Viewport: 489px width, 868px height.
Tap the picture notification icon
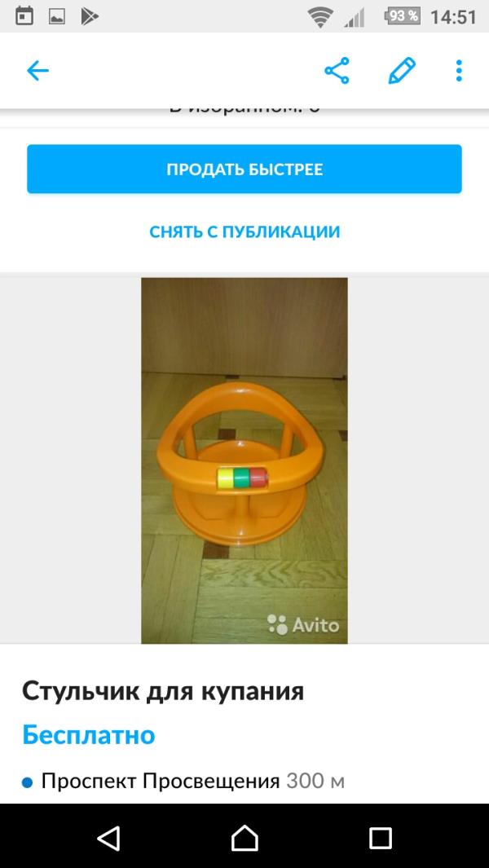tap(56, 17)
